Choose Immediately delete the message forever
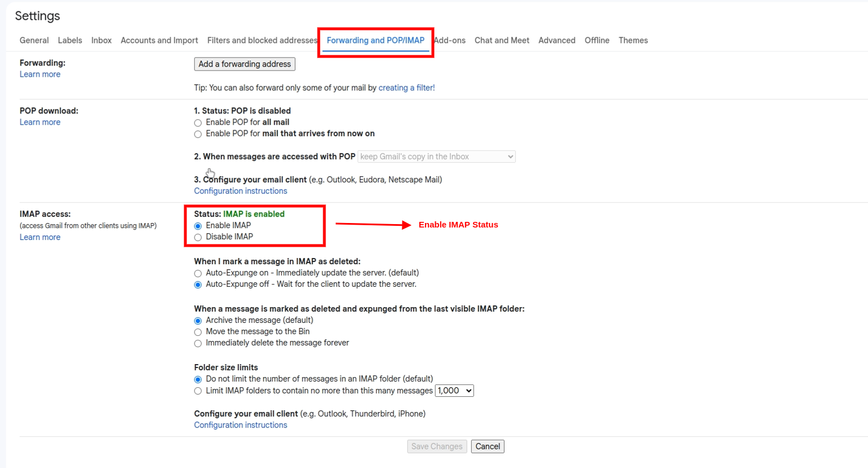The image size is (868, 468). point(198,343)
